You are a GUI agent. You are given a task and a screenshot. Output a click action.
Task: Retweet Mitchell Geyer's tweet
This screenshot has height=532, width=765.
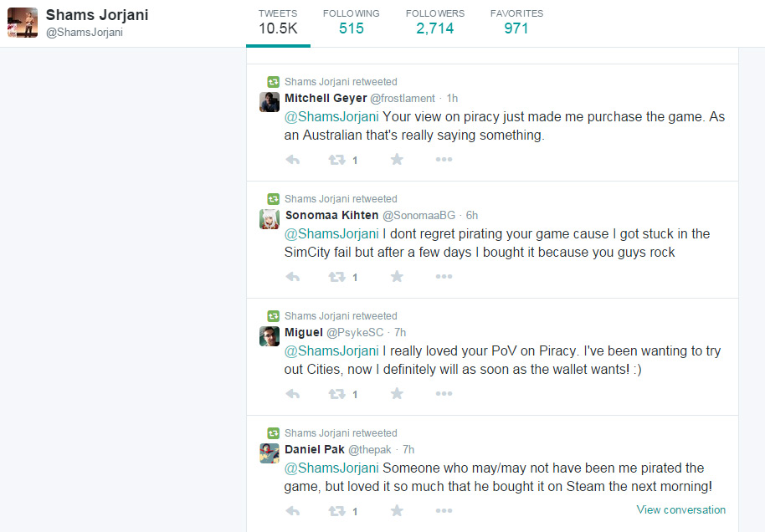[x=336, y=160]
